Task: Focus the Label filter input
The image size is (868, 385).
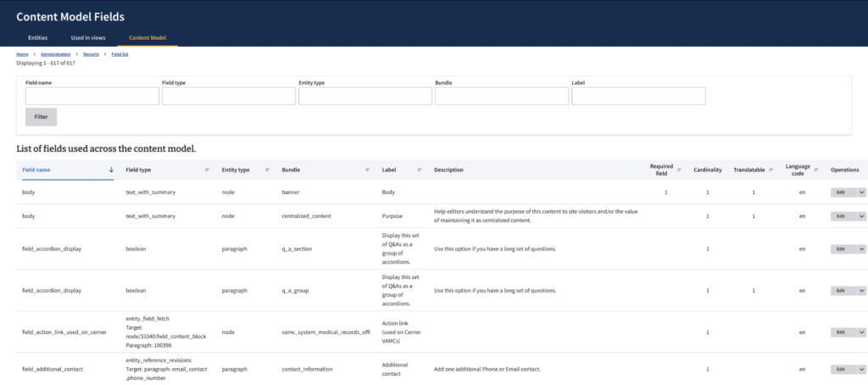Action: (638, 96)
